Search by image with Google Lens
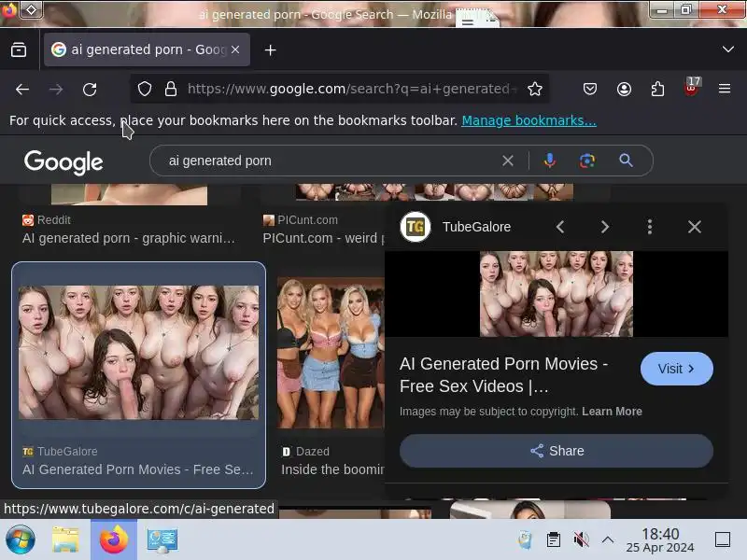 coord(587,161)
